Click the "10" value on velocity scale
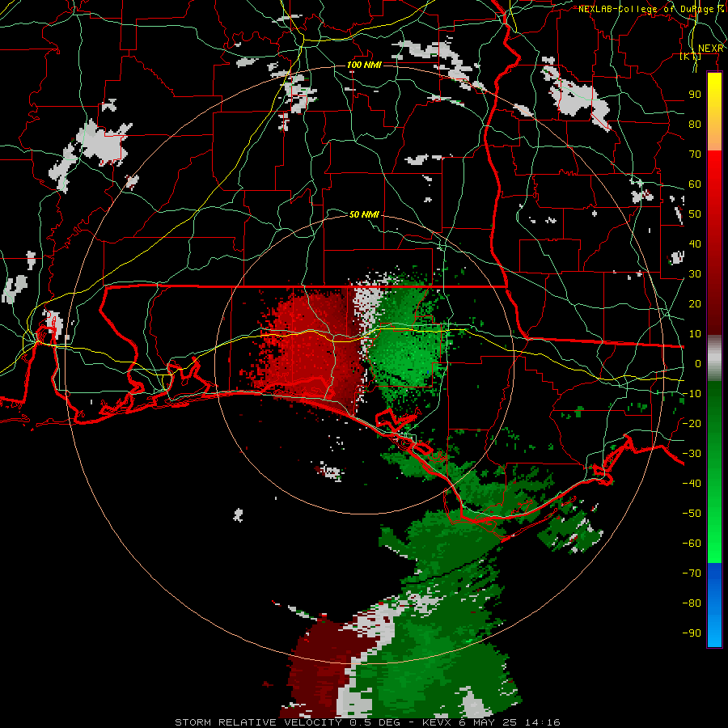This screenshot has width=728, height=728. click(x=695, y=334)
